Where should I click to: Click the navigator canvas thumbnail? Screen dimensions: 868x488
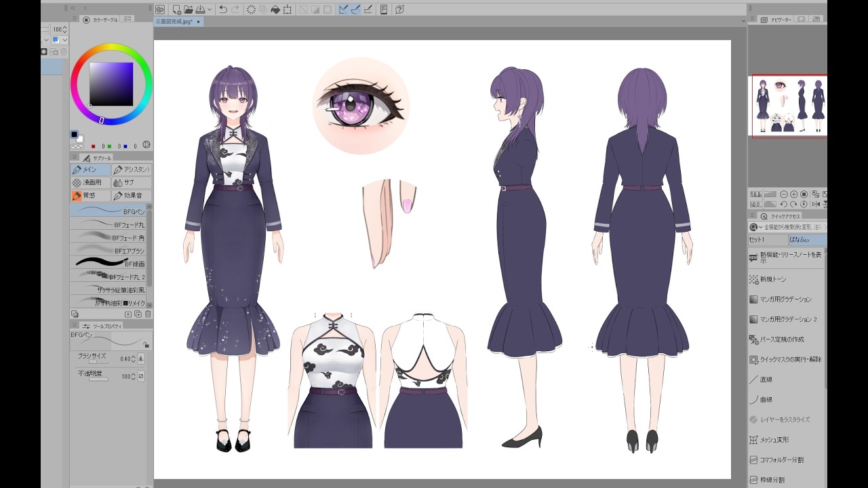(788, 106)
